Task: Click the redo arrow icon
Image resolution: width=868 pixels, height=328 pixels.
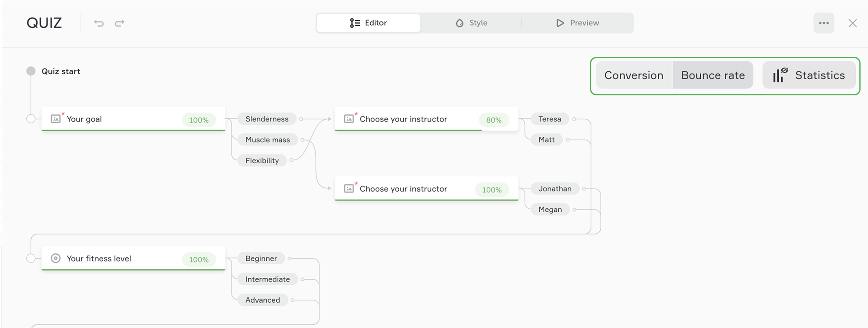Action: (119, 23)
